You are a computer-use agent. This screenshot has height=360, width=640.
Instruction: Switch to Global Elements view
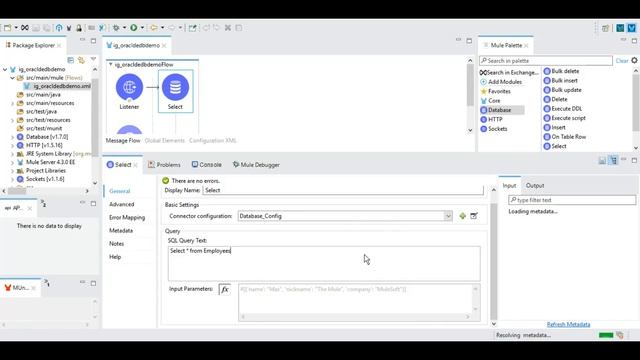(x=164, y=140)
